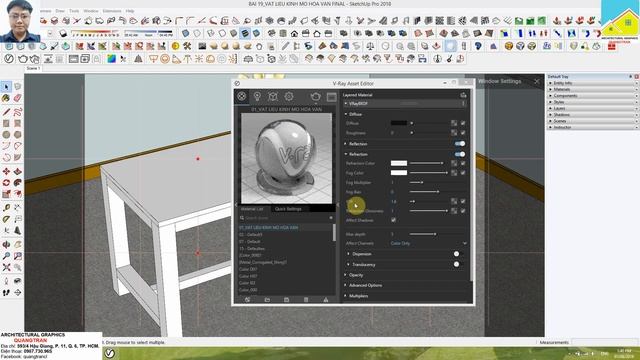Open the Window menu
Viewport: 640px width, 360px height.
(x=91, y=11)
